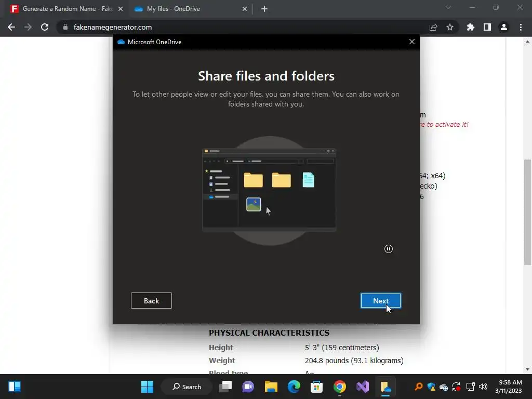Open the sync/update tray icon
This screenshot has width=532, height=399.
457,387
